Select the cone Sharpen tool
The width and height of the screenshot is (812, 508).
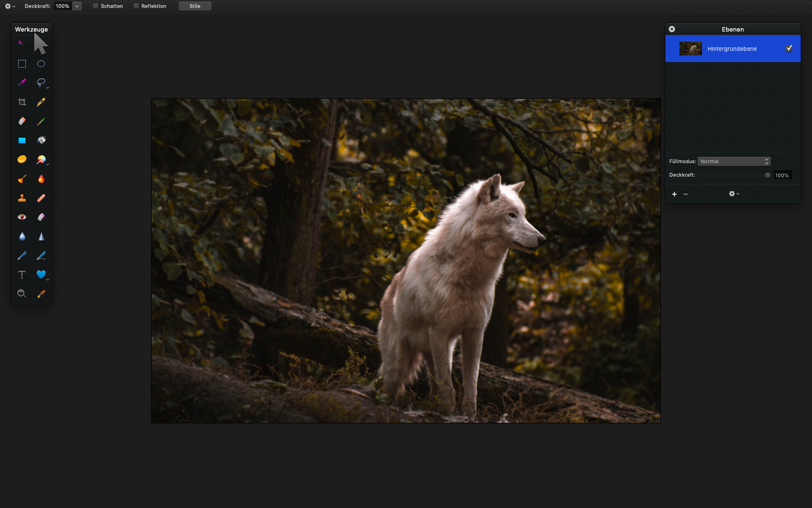(x=41, y=237)
